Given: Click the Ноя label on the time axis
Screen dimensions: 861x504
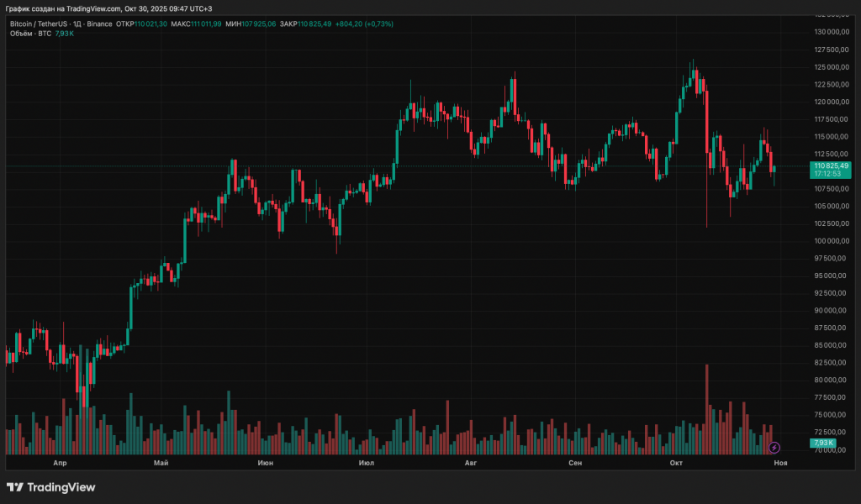Looking at the screenshot, I should (x=780, y=463).
